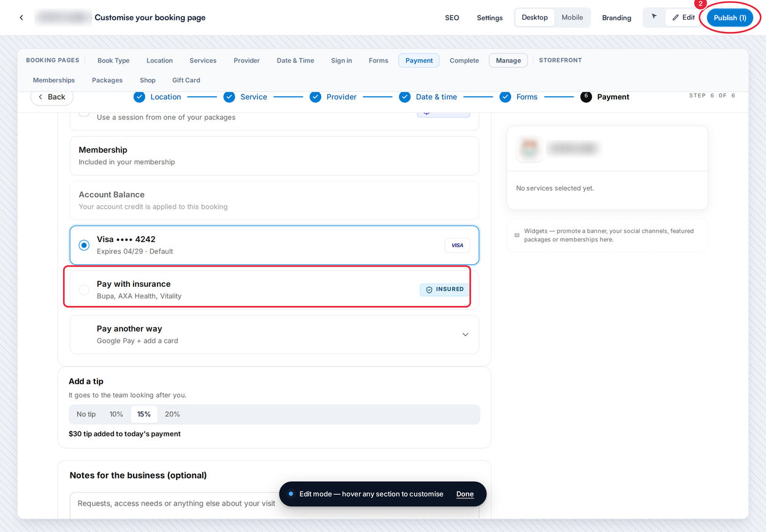Click the VISA card logo badge
The height and width of the screenshot is (532, 766).
457,245
